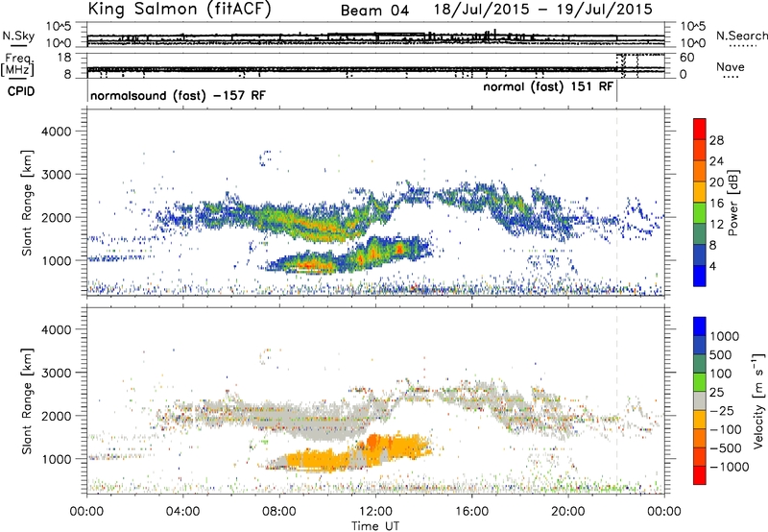The image size is (768, 532).
Task: Click the CPID label
Action: point(21,91)
